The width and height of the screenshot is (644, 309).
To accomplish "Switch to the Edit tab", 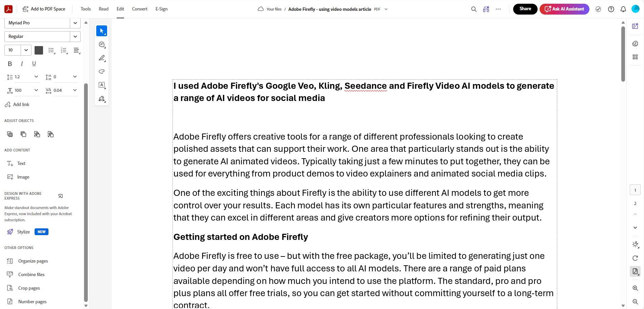I will tap(120, 9).
